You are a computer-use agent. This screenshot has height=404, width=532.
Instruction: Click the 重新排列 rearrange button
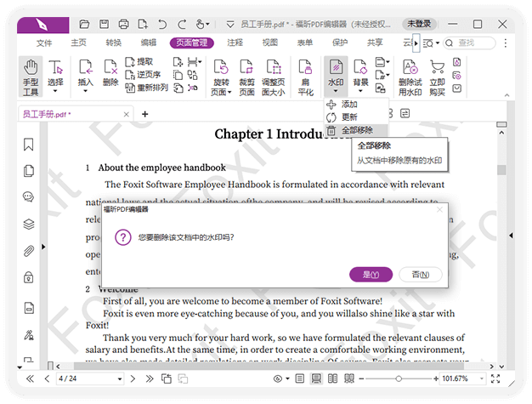pos(147,88)
